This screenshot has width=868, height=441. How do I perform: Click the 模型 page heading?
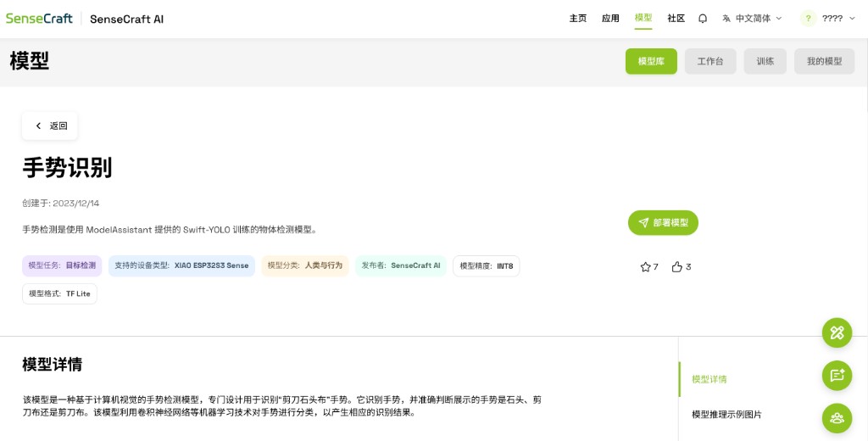(30, 60)
